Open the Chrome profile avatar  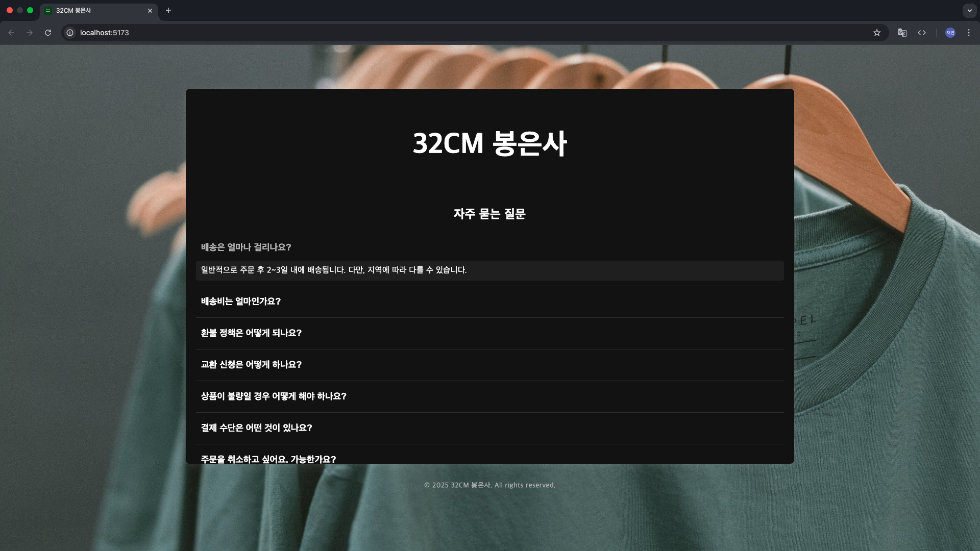coord(950,33)
